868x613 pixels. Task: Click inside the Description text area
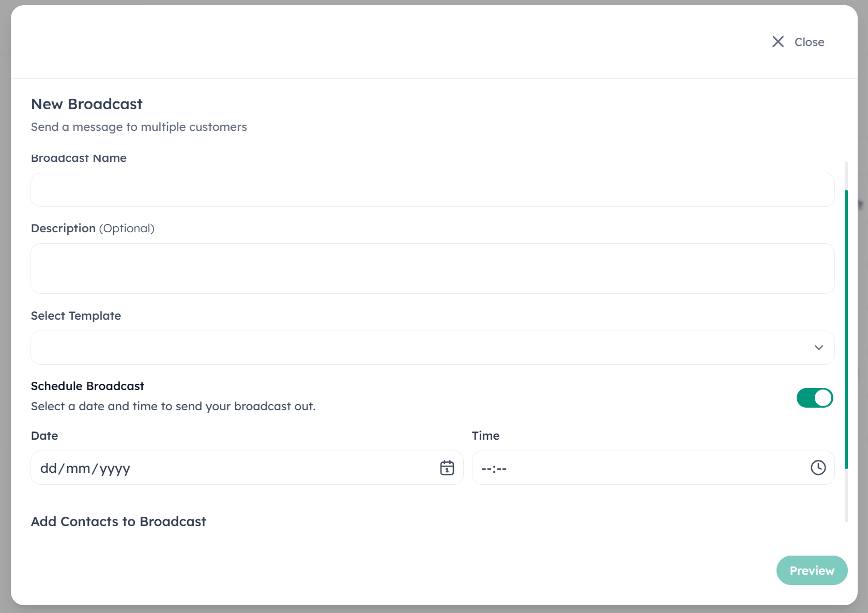432,268
